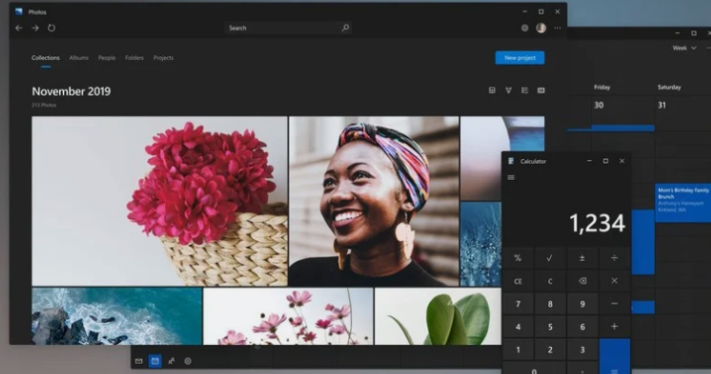Click the 9 key in Calculator
Image resolution: width=711 pixels, height=374 pixels.
pyautogui.click(x=582, y=304)
